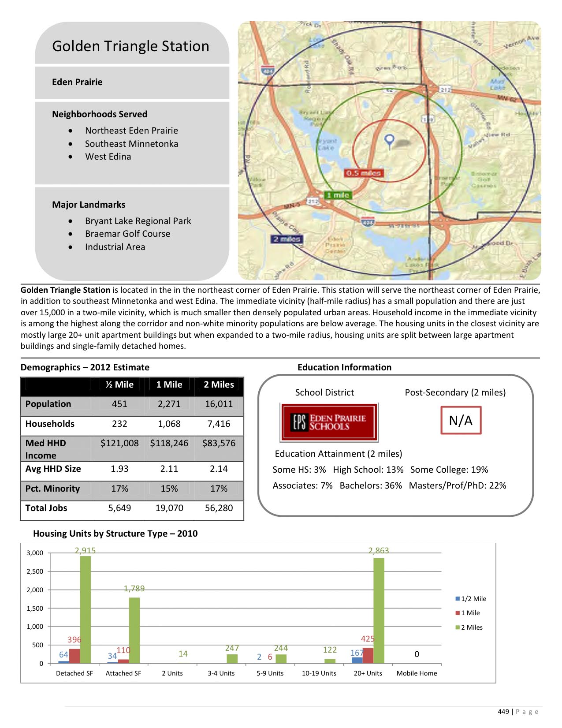Click the Golden Triangle Station title
This screenshot has height=728, width=562.
tap(130, 46)
